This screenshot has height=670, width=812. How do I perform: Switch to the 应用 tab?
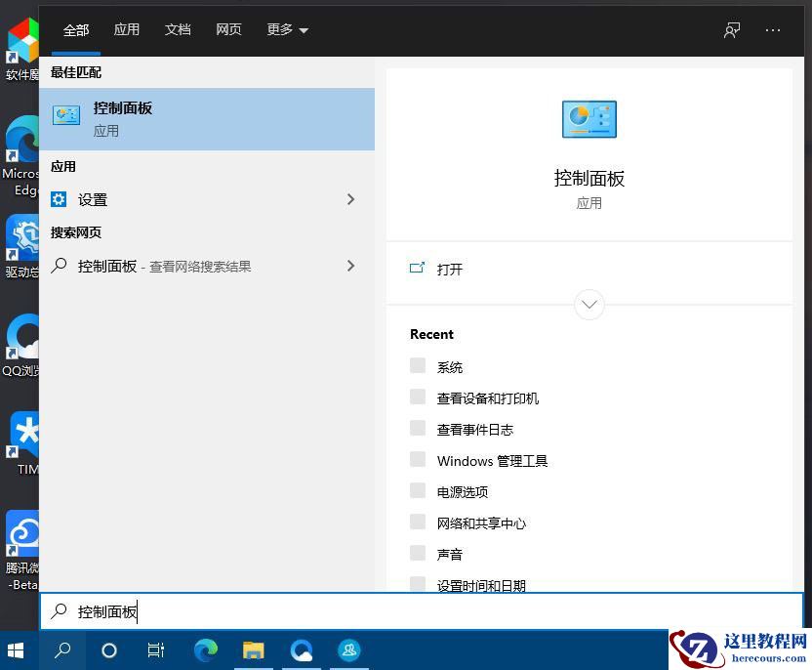pyautogui.click(x=127, y=30)
